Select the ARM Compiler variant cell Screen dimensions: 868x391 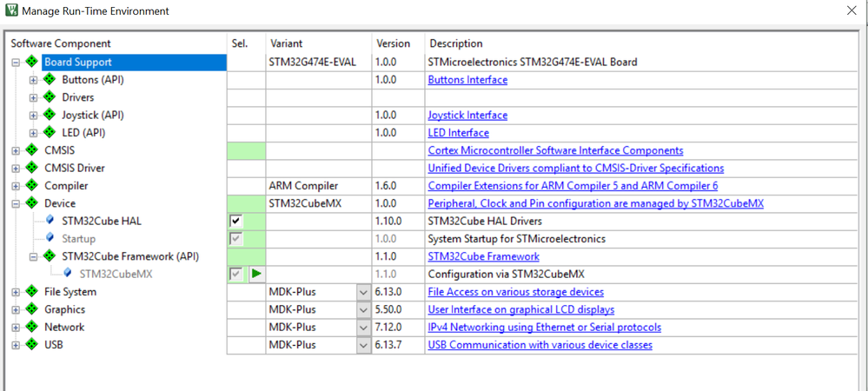pos(318,186)
